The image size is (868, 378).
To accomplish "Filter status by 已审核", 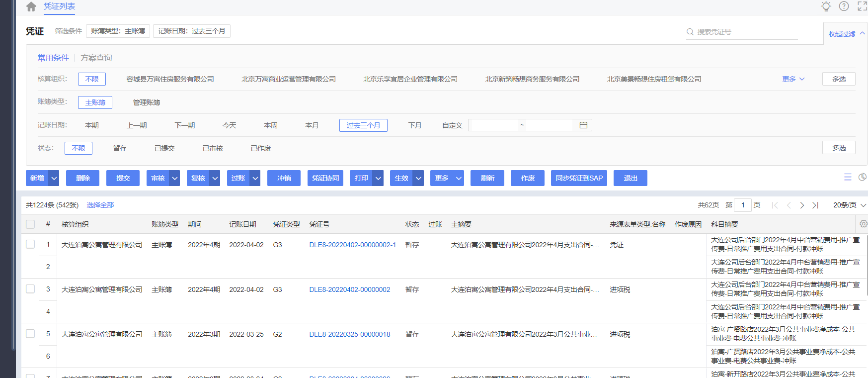I will click(213, 148).
